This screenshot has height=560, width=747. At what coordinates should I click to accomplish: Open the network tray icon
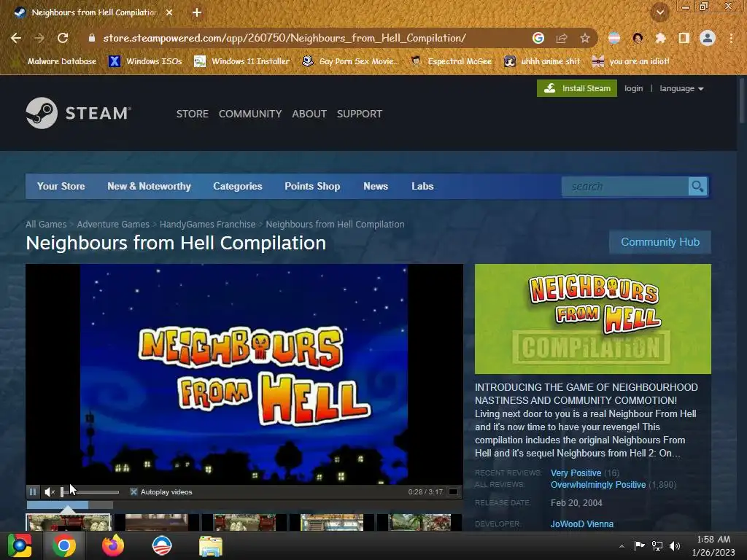[657, 546]
